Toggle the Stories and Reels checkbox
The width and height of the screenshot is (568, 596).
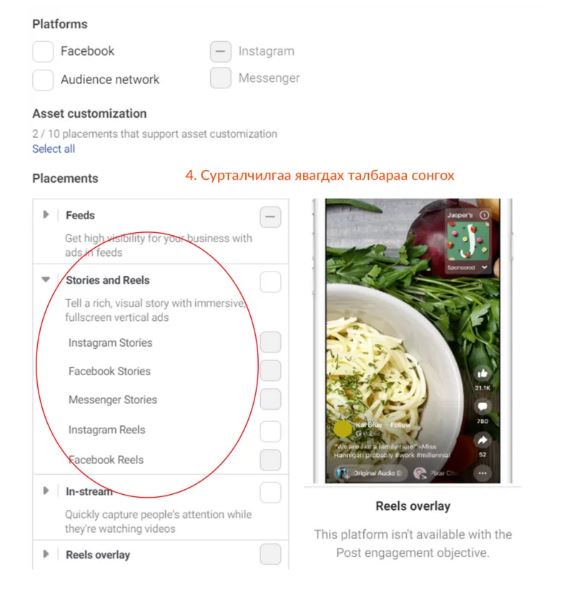270,282
